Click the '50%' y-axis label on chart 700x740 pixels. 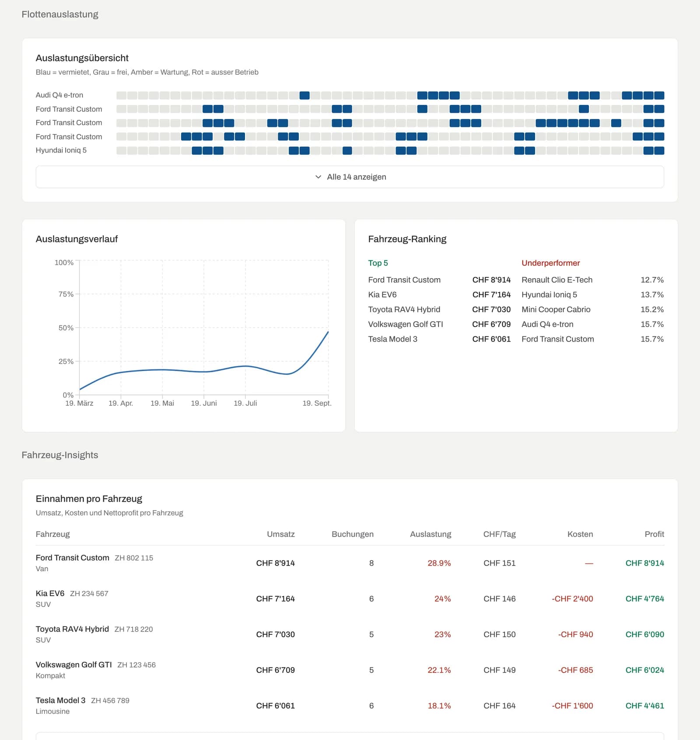click(x=66, y=328)
